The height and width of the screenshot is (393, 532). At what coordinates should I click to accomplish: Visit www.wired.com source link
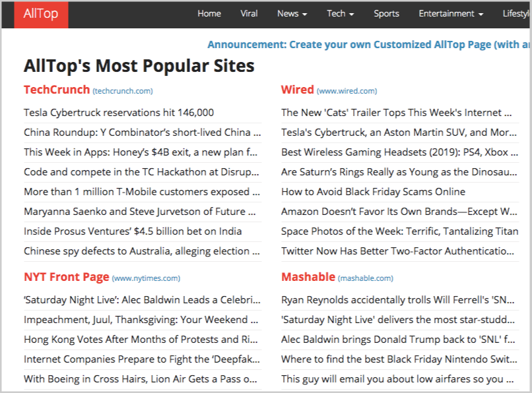tap(347, 91)
